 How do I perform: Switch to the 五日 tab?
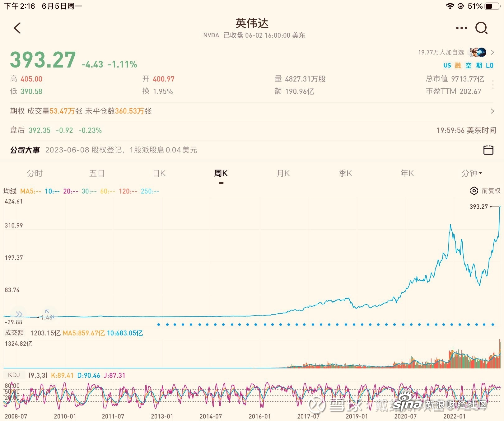(x=97, y=173)
